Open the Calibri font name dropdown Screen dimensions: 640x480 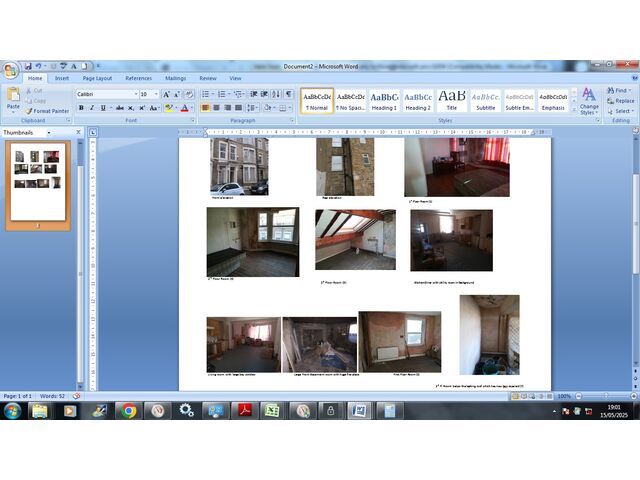point(136,94)
